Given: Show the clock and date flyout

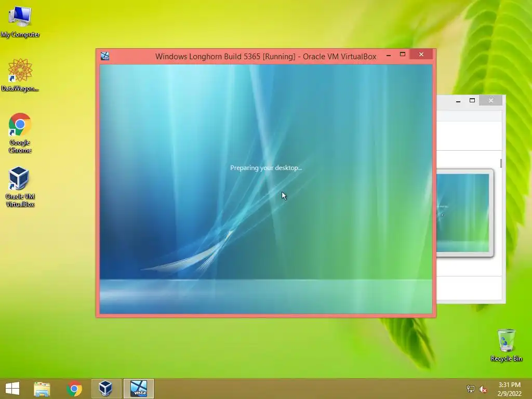Looking at the screenshot, I should pyautogui.click(x=509, y=389).
